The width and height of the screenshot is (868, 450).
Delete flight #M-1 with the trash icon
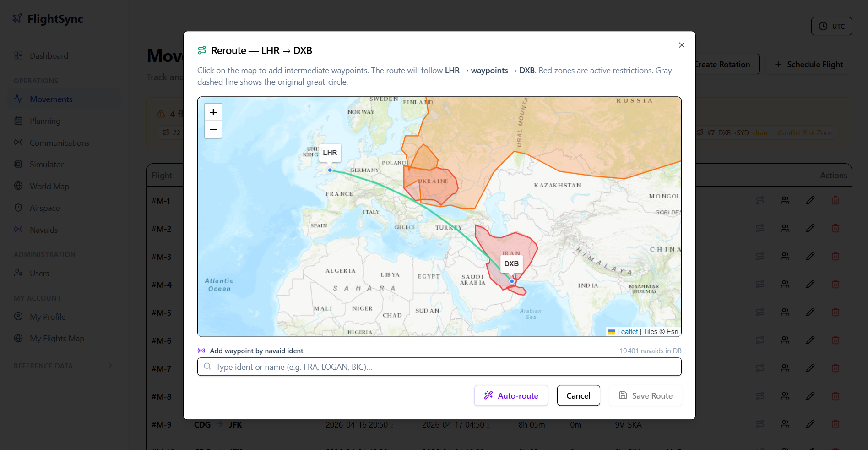click(835, 200)
